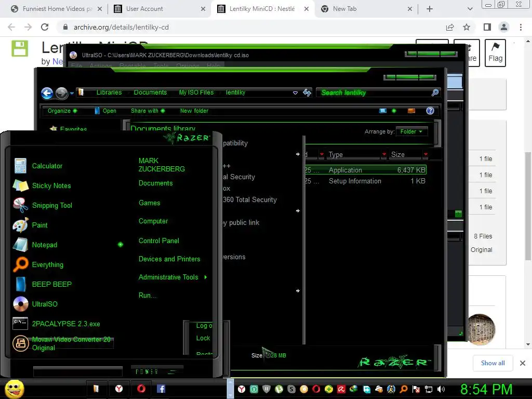This screenshot has width=532, height=399.
Task: Open Calculator from the Start menu
Action: [x=47, y=166]
